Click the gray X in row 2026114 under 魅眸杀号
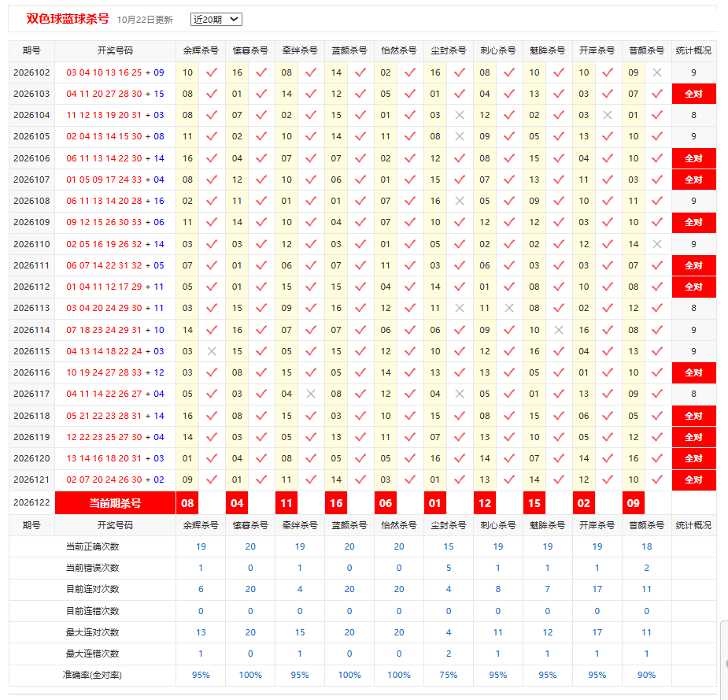The height and width of the screenshot is (700, 728). (x=559, y=330)
